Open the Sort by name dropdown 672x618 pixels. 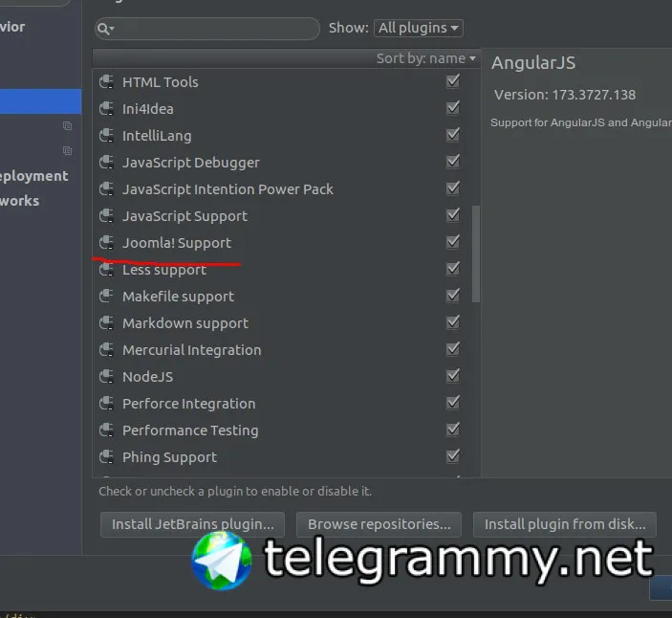point(426,58)
